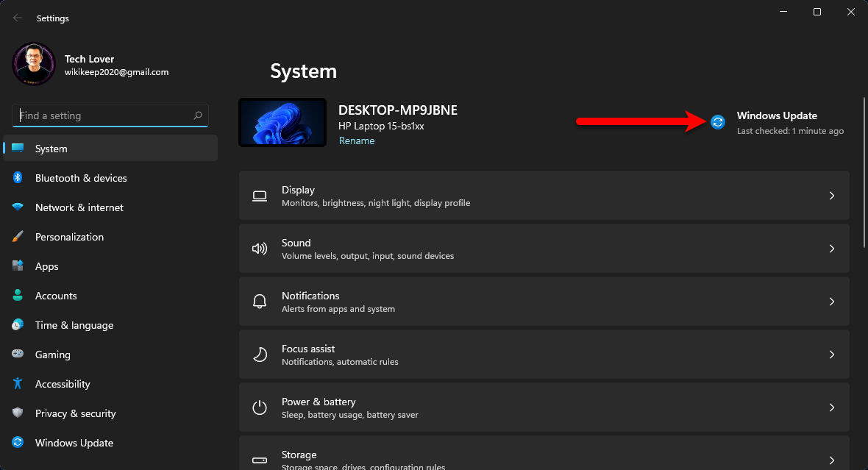Open Time & language settings
Image resolution: width=868 pixels, height=470 pixels.
(x=110, y=325)
